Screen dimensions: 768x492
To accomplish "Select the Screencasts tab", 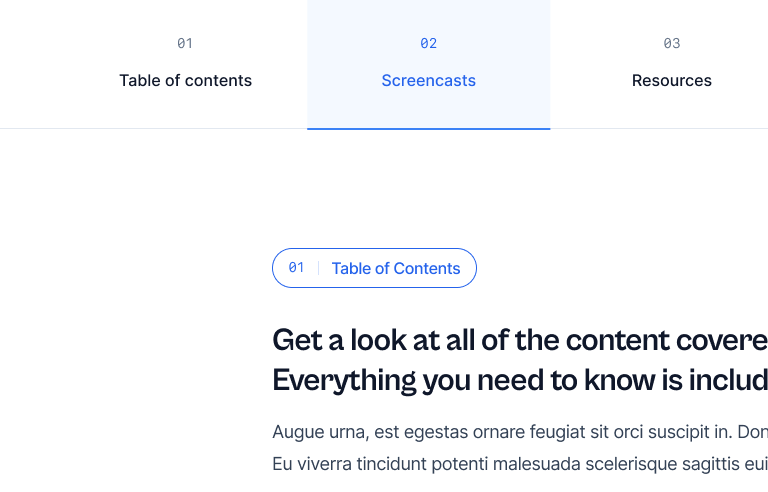I will 428,81.
